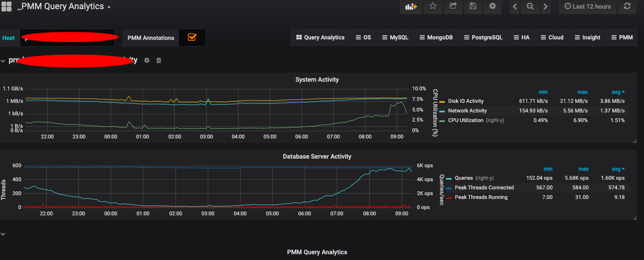Screen dimensions: 644x260
Task: Star this dashboard as favorite
Action: (433, 6)
